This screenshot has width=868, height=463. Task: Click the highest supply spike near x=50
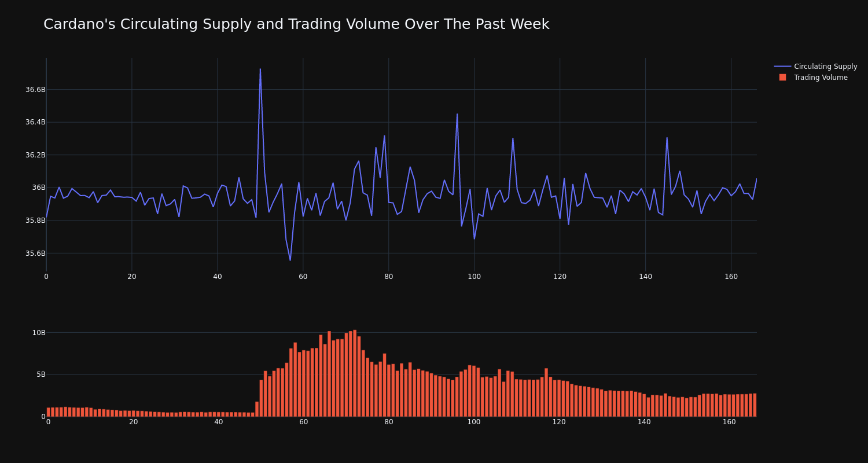click(x=260, y=69)
